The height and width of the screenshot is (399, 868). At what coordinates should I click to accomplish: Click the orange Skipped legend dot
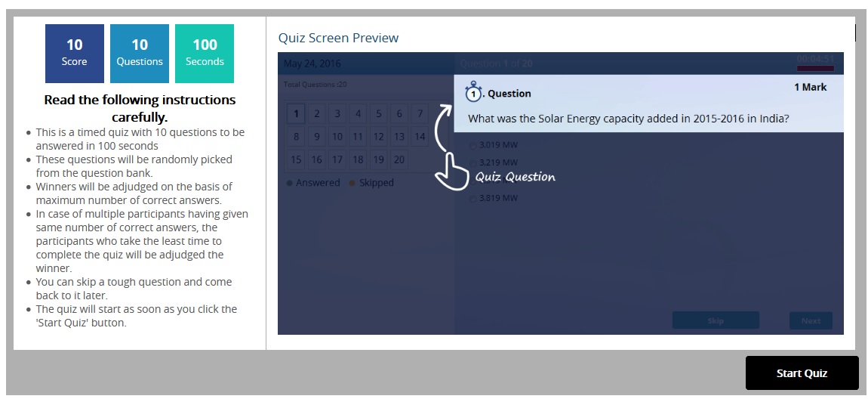352,183
